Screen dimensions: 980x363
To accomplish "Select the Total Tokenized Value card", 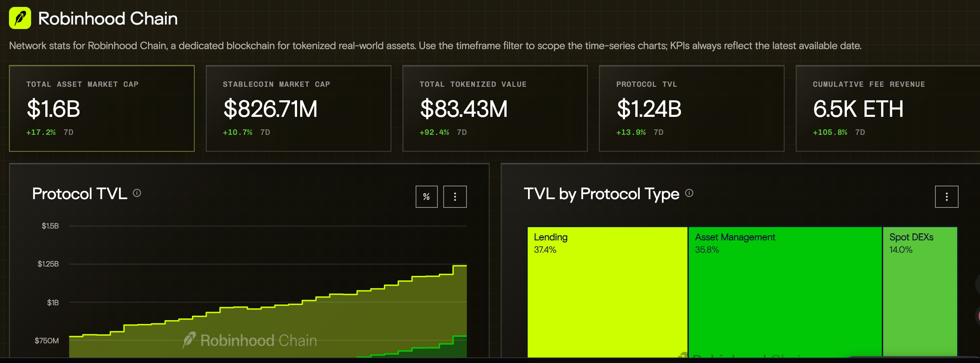I will pos(495,109).
